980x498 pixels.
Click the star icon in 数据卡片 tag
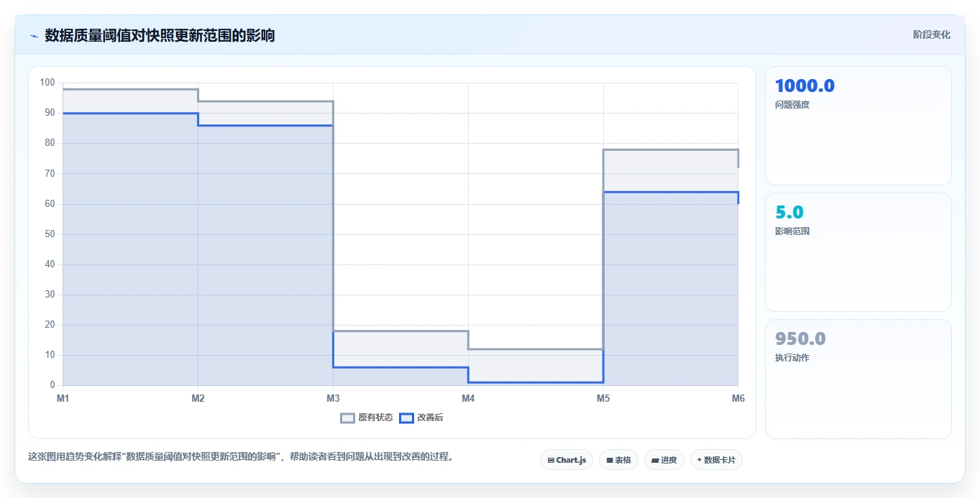point(700,460)
